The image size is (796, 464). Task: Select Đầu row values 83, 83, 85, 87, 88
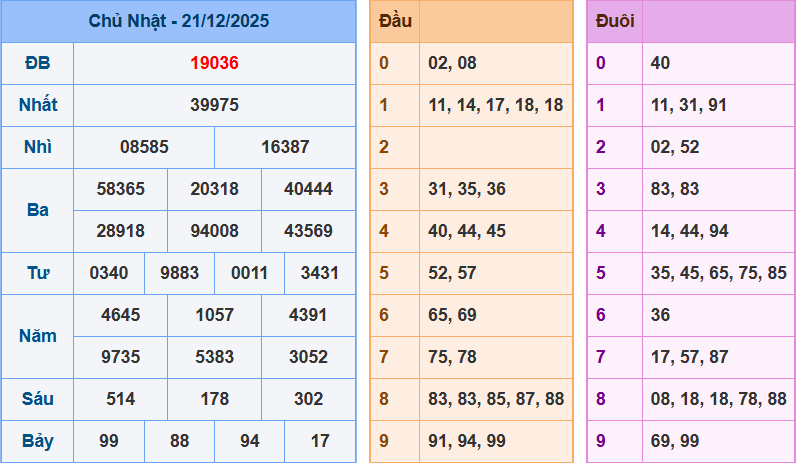(x=496, y=399)
